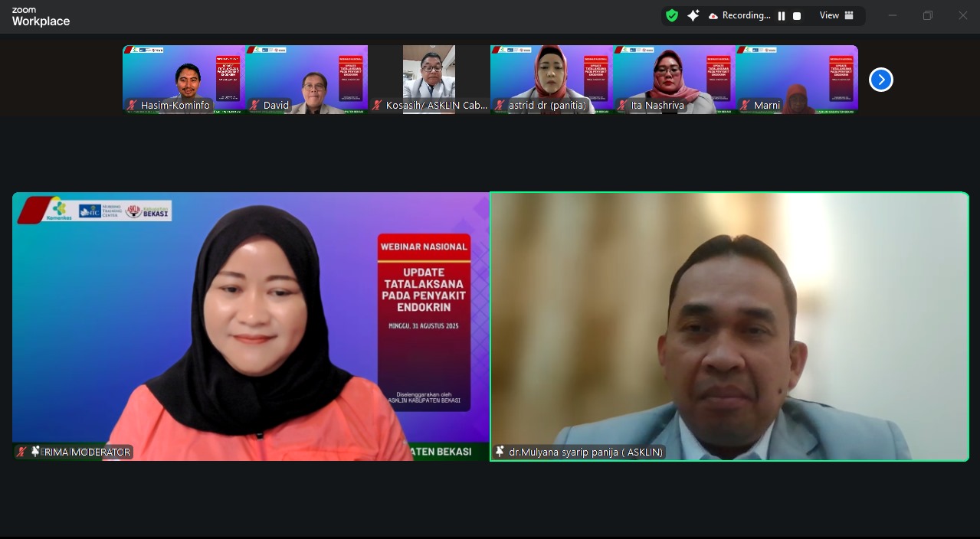Select astrid dr (panitia) video thumbnail
980x539 pixels.
[551, 77]
